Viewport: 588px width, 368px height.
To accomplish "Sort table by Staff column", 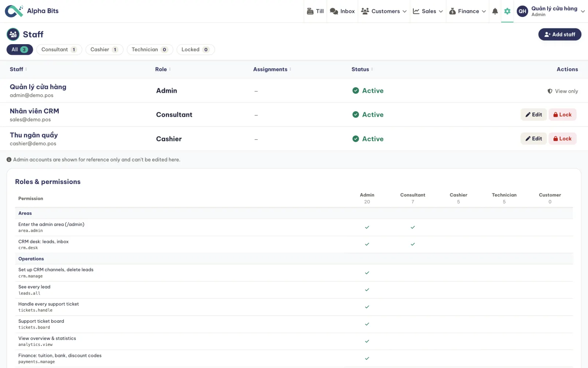I will 18,69.
